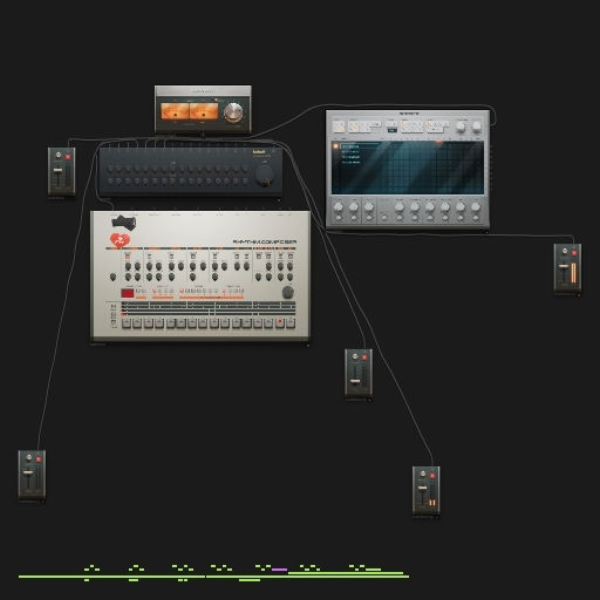Mute the channel strip beside the Kobolt mixer

pos(68,157)
